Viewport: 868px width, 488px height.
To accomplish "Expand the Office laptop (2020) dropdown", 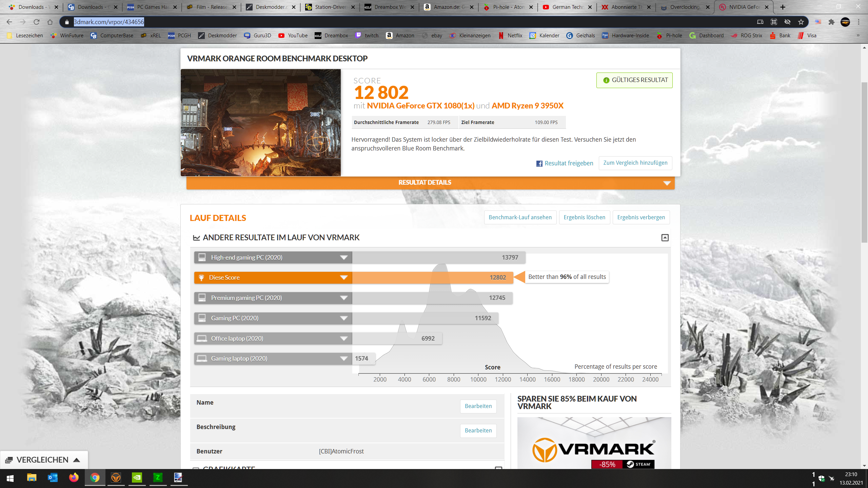I will click(344, 339).
